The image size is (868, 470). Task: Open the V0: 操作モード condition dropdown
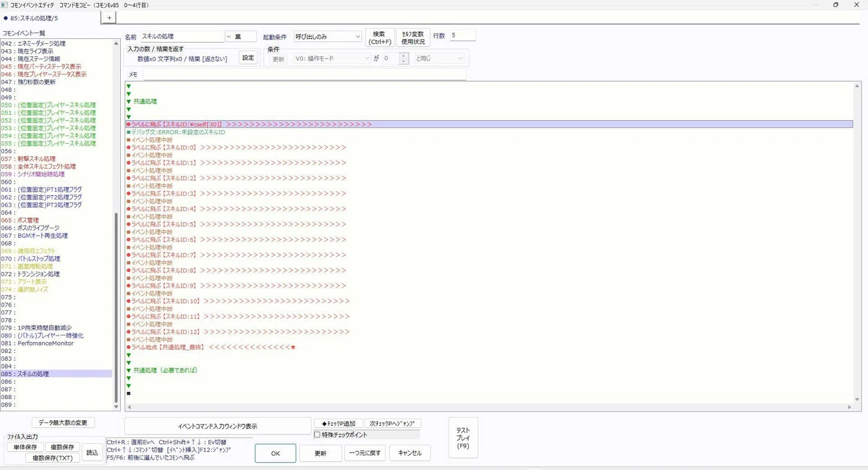click(x=331, y=59)
